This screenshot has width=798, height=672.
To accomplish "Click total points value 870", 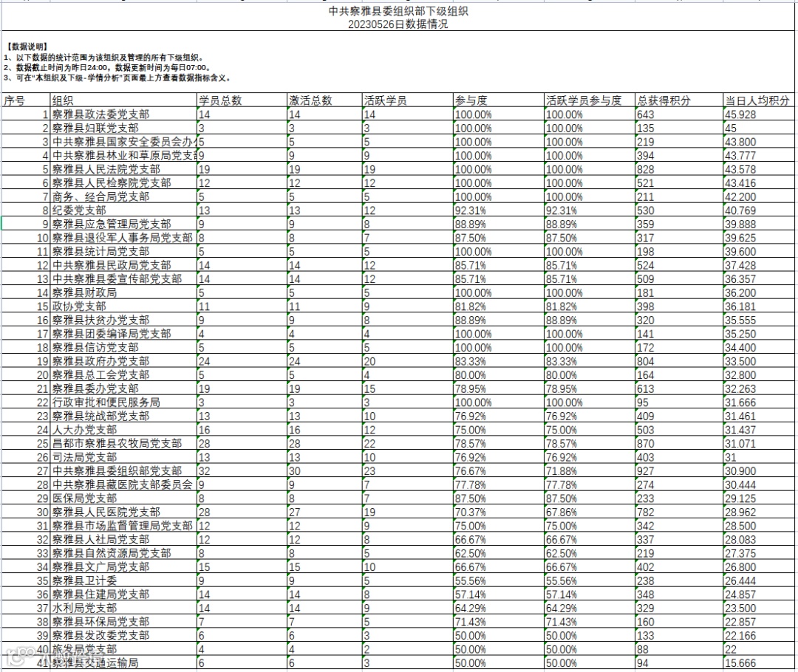I will point(680,444).
